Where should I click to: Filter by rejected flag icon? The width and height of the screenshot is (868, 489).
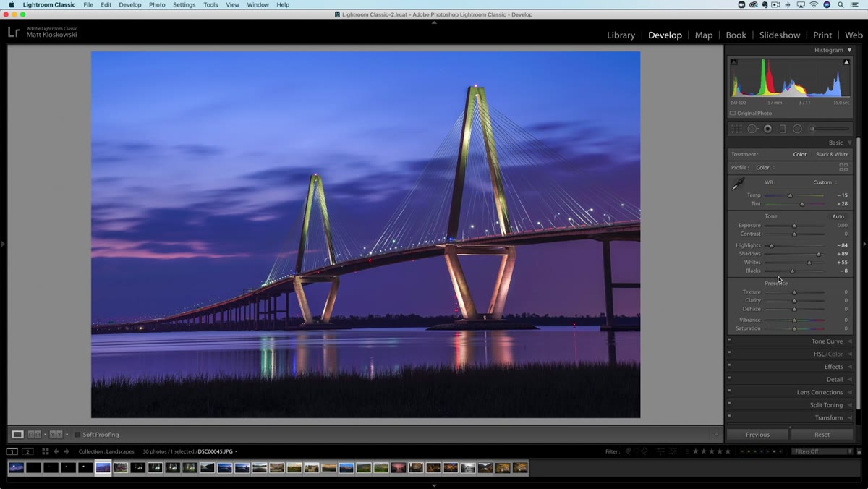pos(644,451)
